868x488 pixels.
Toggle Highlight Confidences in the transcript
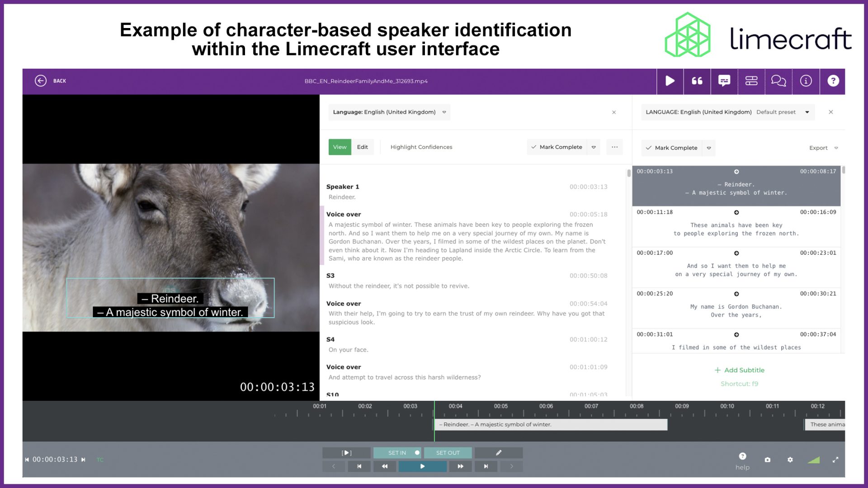click(421, 147)
